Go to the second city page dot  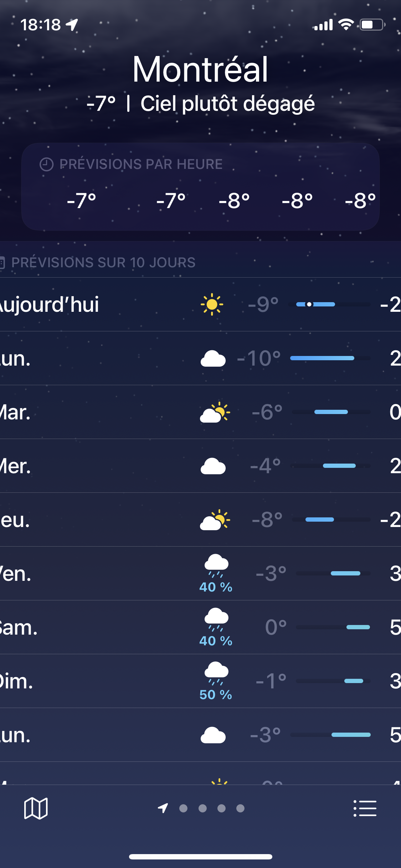pyautogui.click(x=202, y=808)
